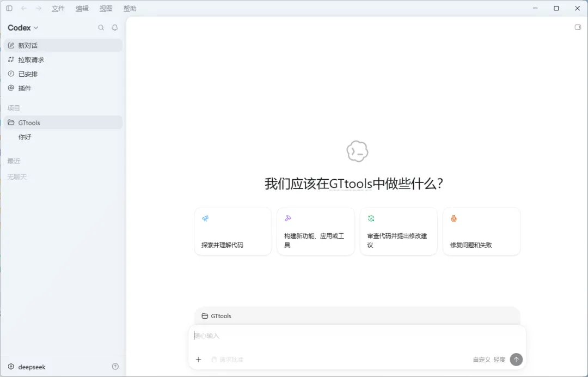
Task: Open the 已安排 section
Action: 63,74
